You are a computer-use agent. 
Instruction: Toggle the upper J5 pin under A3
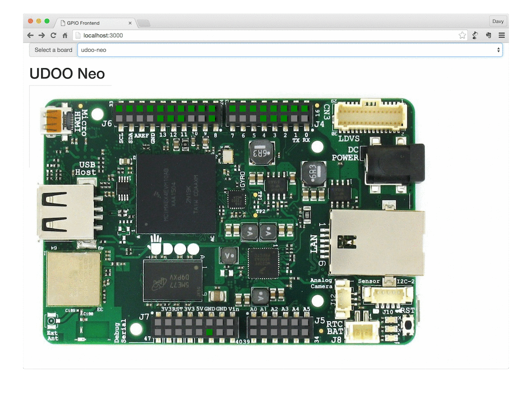pos(284,322)
